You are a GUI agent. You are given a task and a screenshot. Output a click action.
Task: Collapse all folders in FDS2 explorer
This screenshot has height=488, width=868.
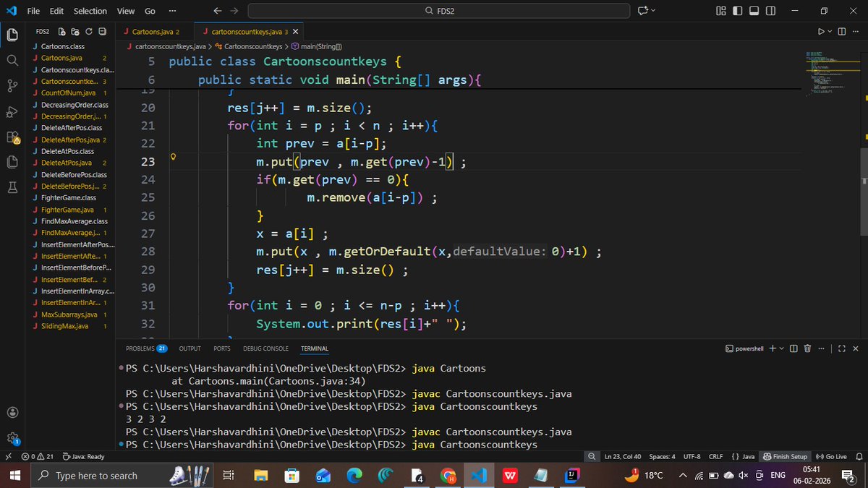(102, 32)
